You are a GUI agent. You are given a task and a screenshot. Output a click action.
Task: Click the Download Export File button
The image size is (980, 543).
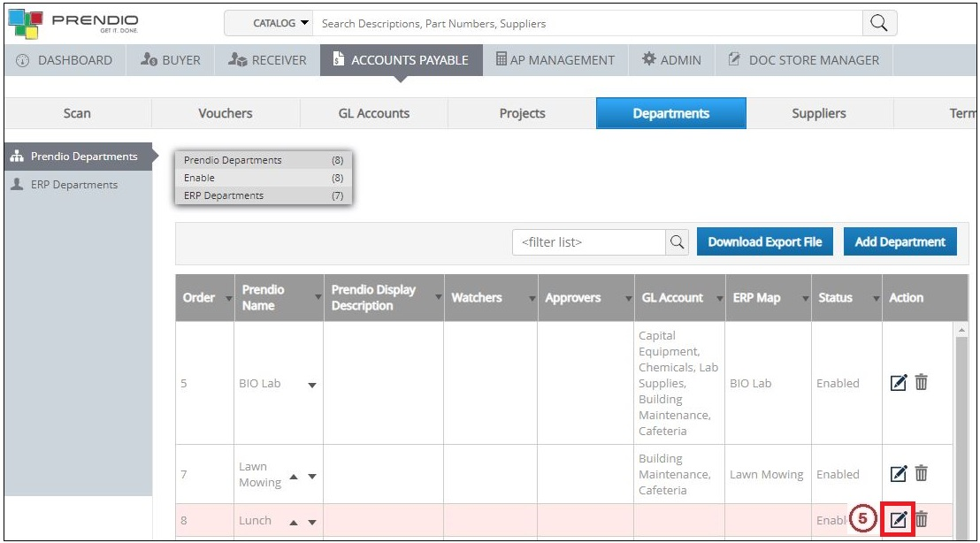(764, 241)
